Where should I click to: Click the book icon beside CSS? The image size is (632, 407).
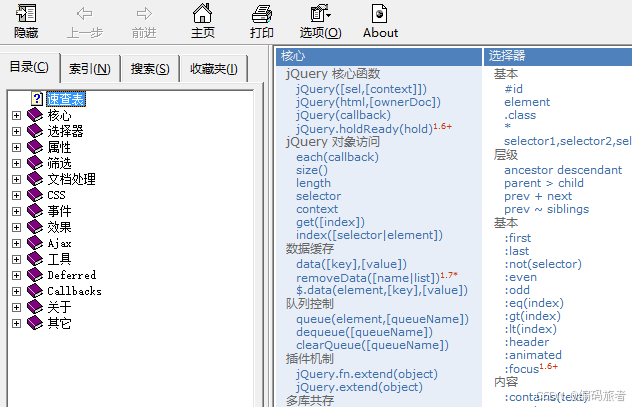pyautogui.click(x=35, y=195)
